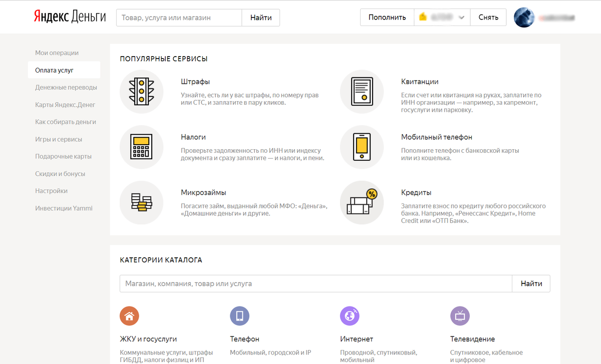This screenshot has width=601, height=364.
Task: Click description 'Узнайте, есть ли у вас штрафы'
Action: [x=249, y=99]
